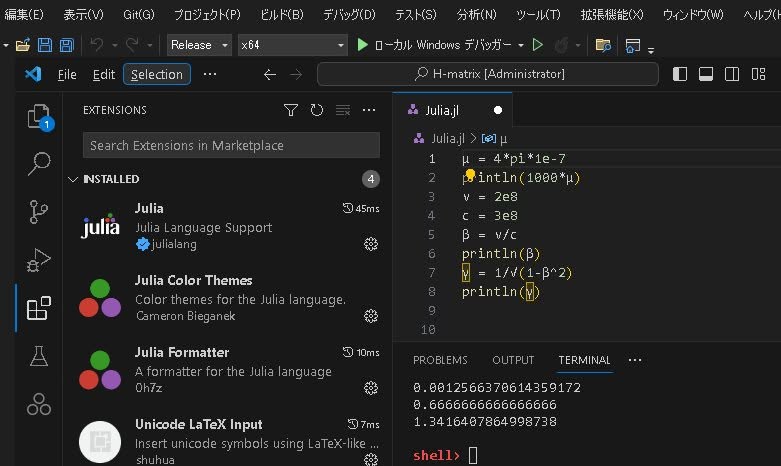Viewport: 781px width, 466px height.
Task: Open the Release configuration dropdown
Action: tap(199, 45)
